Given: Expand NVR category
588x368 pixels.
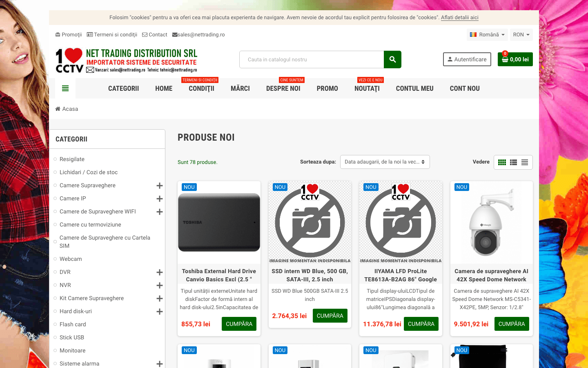Looking at the screenshot, I should point(160,285).
